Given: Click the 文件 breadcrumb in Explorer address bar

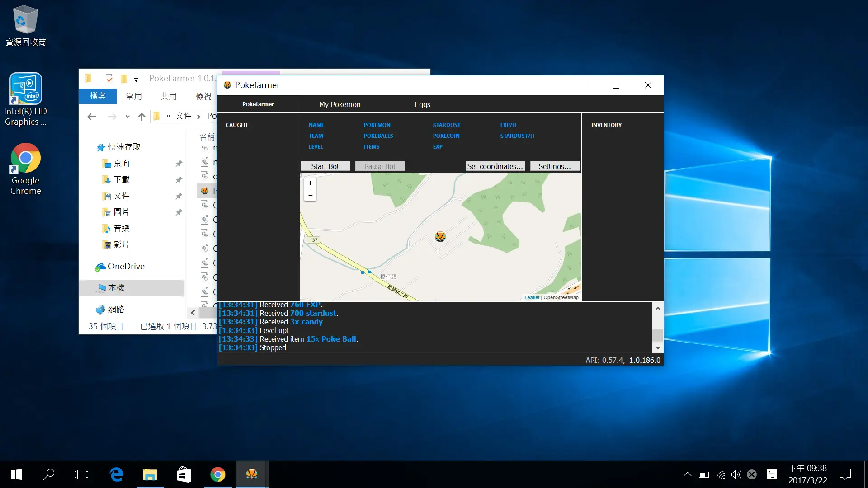Looking at the screenshot, I should click(184, 116).
